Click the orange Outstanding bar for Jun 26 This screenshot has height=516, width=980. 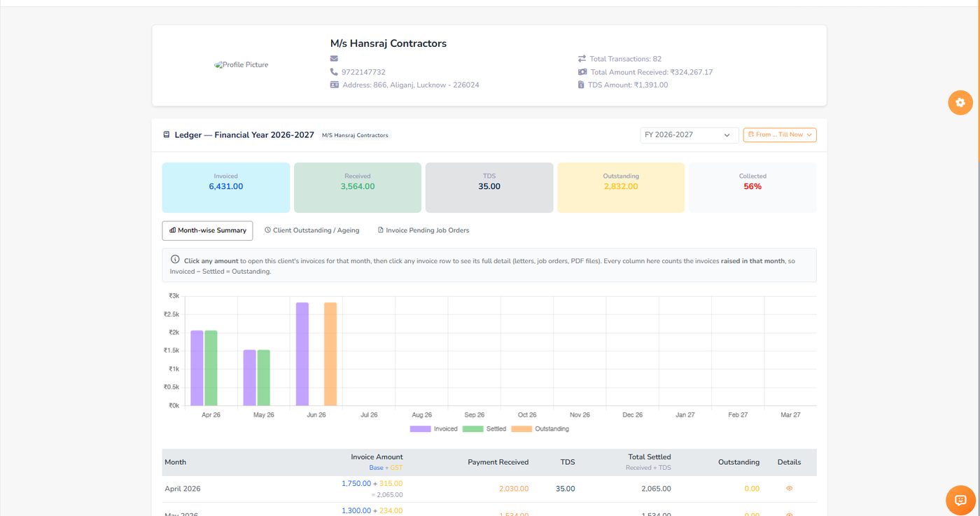(330, 354)
